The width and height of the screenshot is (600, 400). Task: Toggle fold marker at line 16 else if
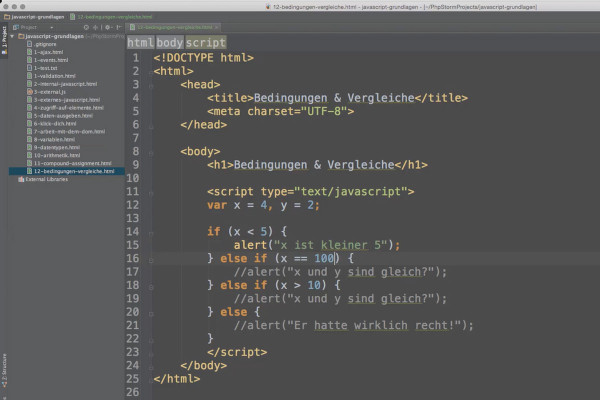pyautogui.click(x=151, y=260)
